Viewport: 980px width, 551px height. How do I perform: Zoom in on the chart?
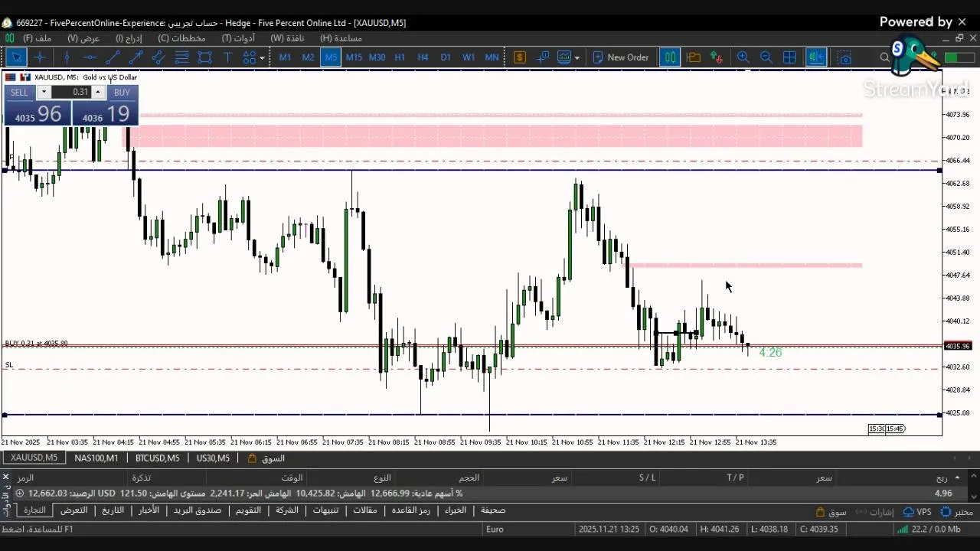pyautogui.click(x=743, y=57)
